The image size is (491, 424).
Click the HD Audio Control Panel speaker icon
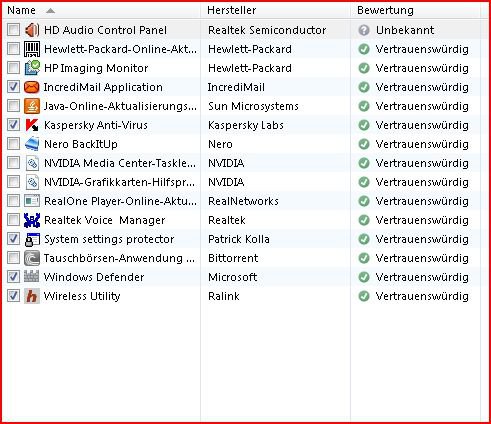coord(32,30)
